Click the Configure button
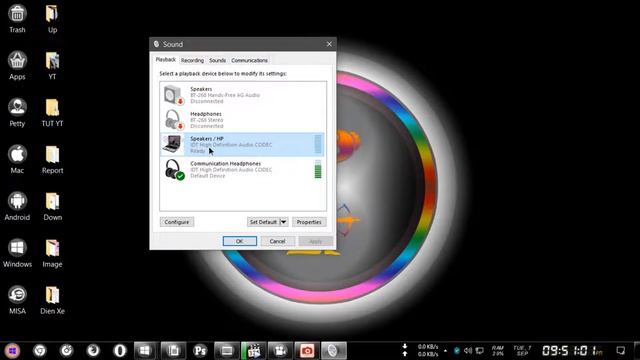The height and width of the screenshot is (360, 640). click(x=177, y=222)
